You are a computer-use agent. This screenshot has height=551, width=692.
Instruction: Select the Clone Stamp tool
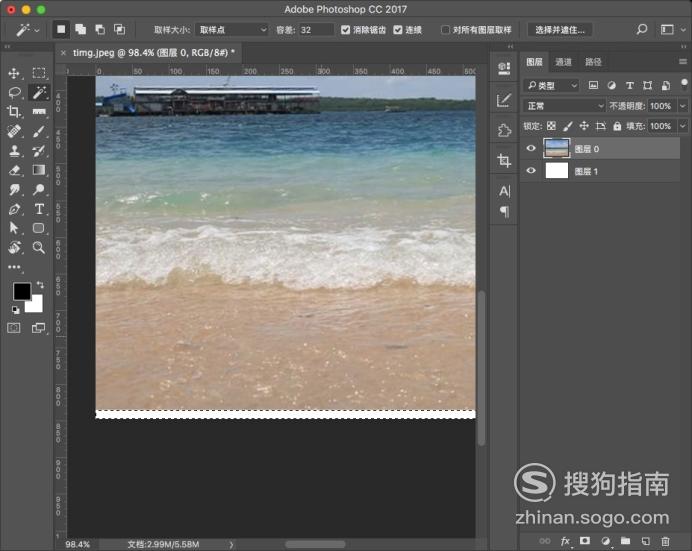coord(14,150)
